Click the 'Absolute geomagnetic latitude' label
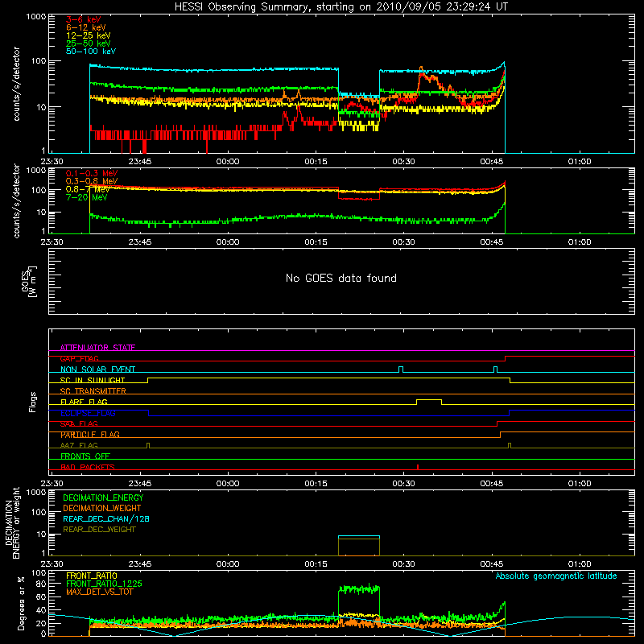 coord(556,576)
